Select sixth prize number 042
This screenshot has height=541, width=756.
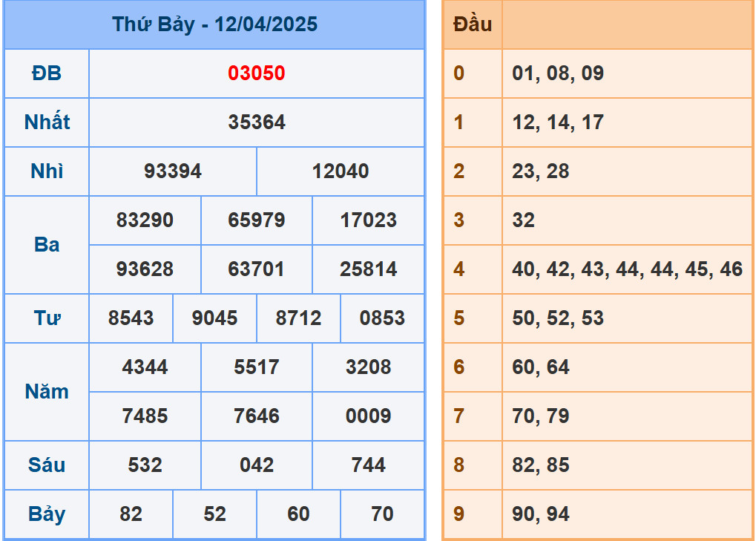click(257, 465)
